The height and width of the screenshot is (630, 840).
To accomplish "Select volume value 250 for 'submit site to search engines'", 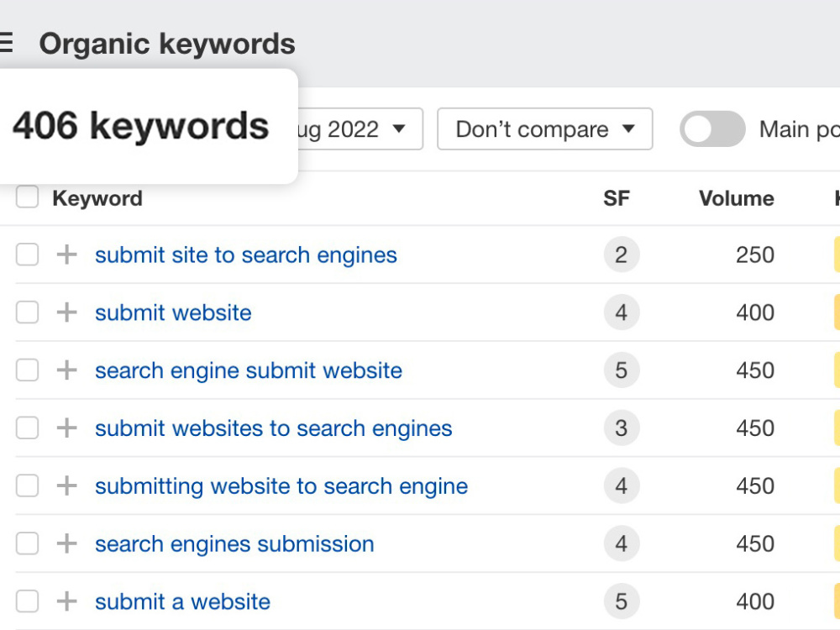I will click(755, 255).
